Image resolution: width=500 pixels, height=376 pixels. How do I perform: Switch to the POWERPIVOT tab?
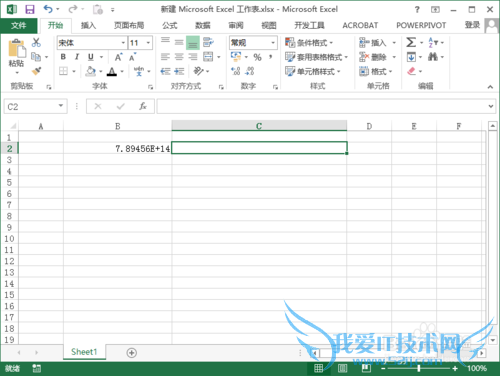click(421, 25)
